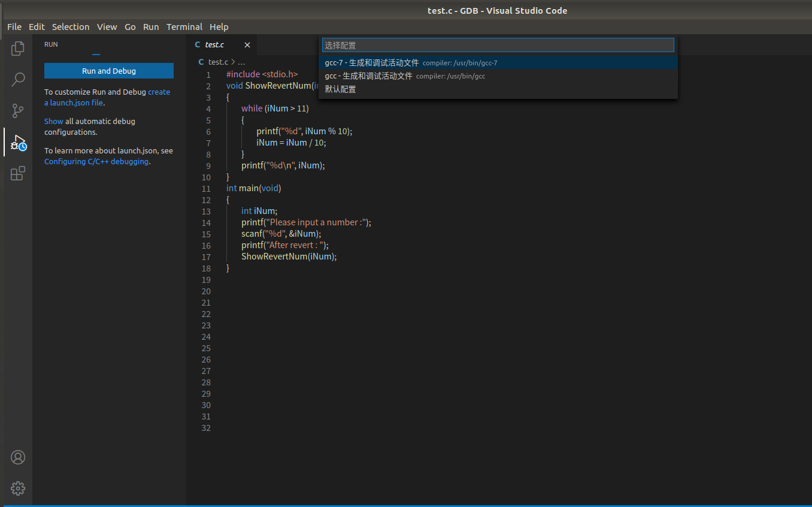Open the Run menu

(151, 27)
